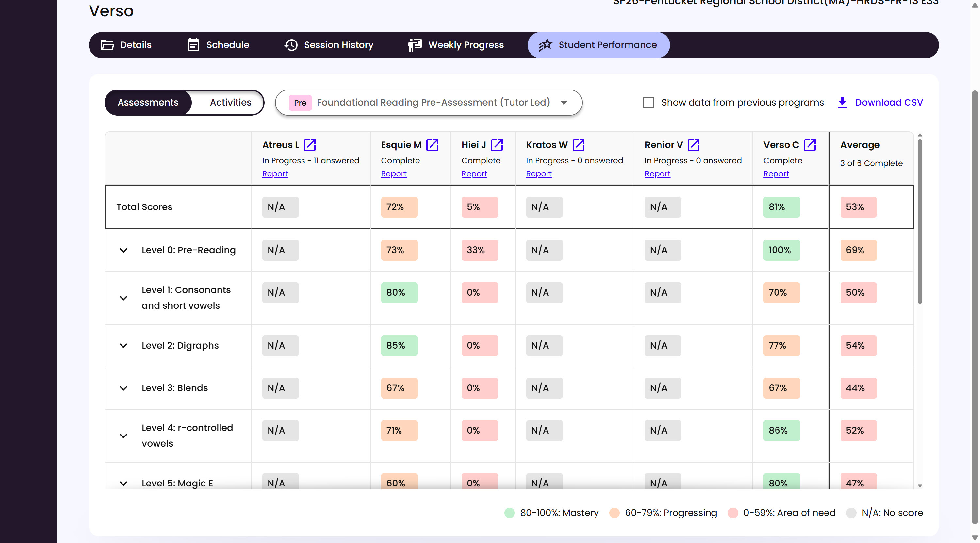Open Renior V's Report link
980x543 pixels.
click(657, 173)
